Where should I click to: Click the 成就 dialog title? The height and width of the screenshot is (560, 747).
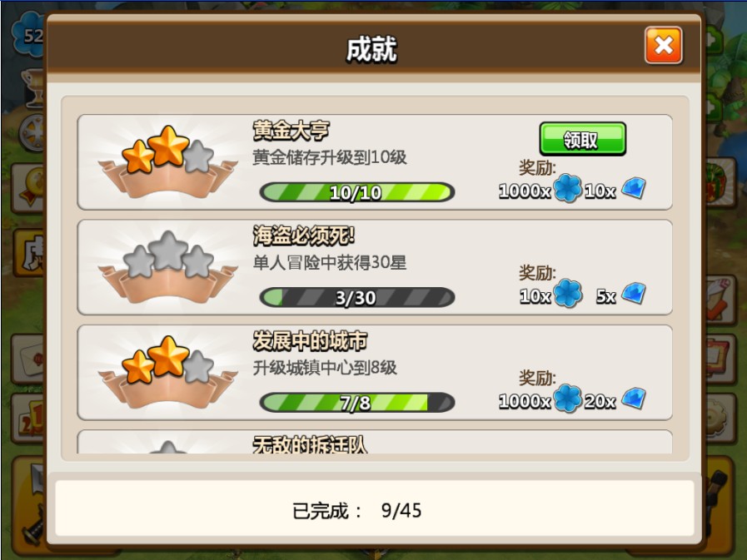pos(371,49)
